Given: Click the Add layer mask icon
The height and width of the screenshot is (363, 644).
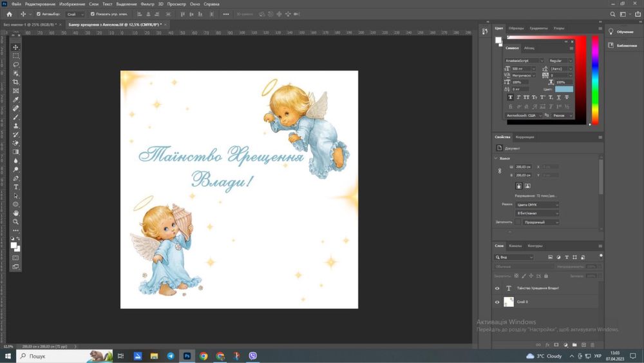Looking at the screenshot, I should tap(556, 344).
